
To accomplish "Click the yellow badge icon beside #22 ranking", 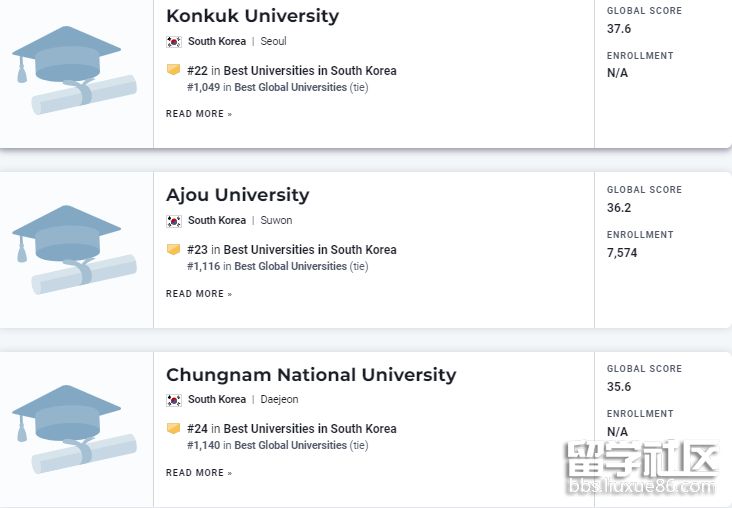I will pyautogui.click(x=173, y=70).
